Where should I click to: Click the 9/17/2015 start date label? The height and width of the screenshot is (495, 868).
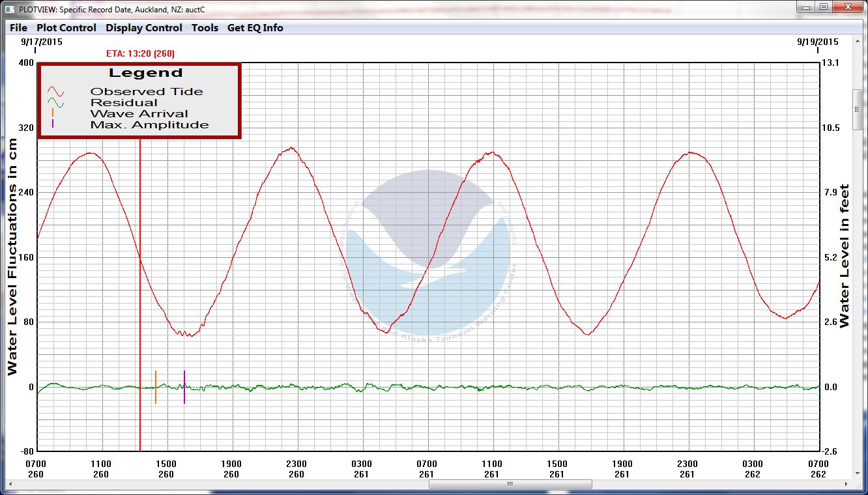(x=42, y=41)
